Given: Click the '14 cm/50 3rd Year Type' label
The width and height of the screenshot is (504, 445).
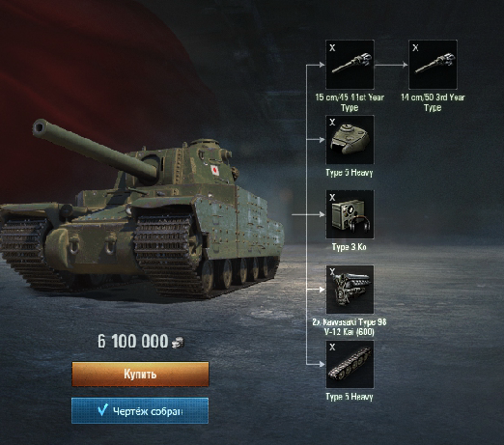Looking at the screenshot, I should pyautogui.click(x=433, y=102).
